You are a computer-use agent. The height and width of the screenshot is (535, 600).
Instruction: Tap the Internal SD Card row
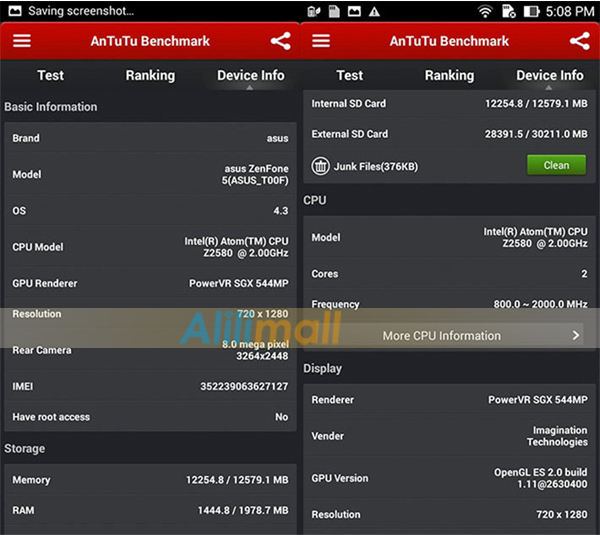pos(449,104)
